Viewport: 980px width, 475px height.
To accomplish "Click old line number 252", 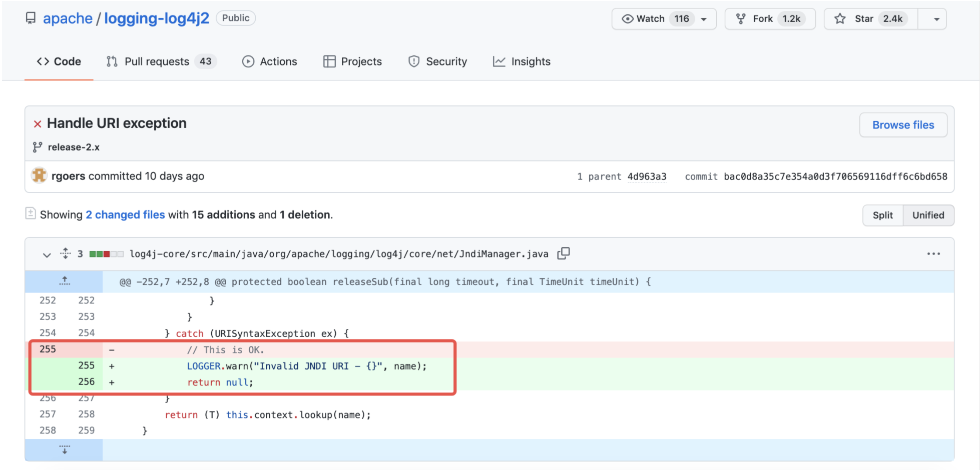I will pyautogui.click(x=48, y=300).
